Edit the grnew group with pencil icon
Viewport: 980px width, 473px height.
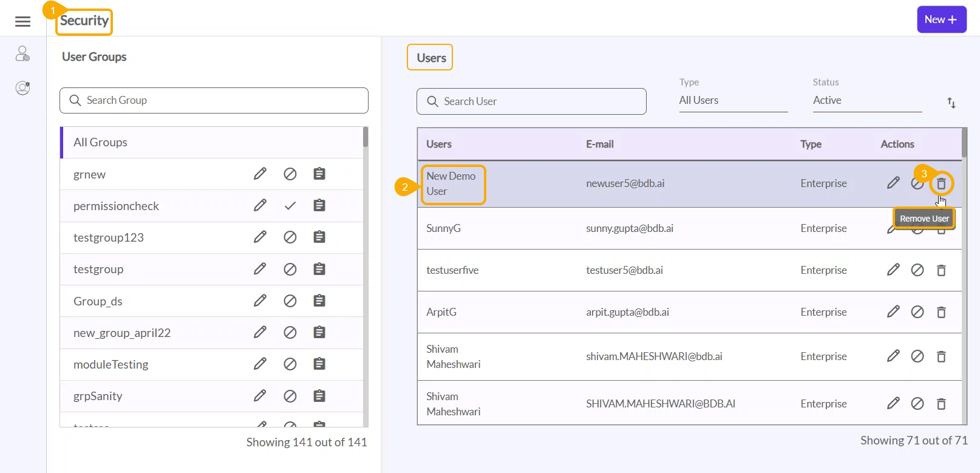tap(260, 174)
